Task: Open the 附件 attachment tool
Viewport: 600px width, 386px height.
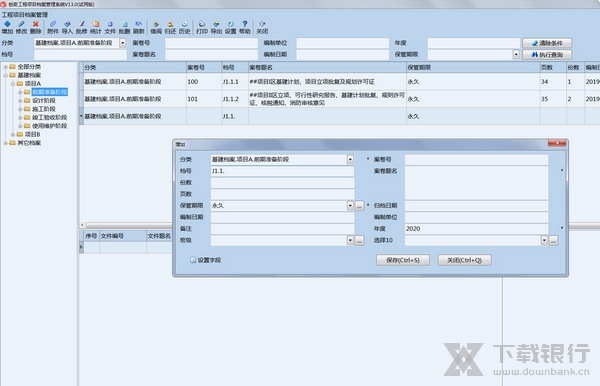Action: tap(53, 28)
